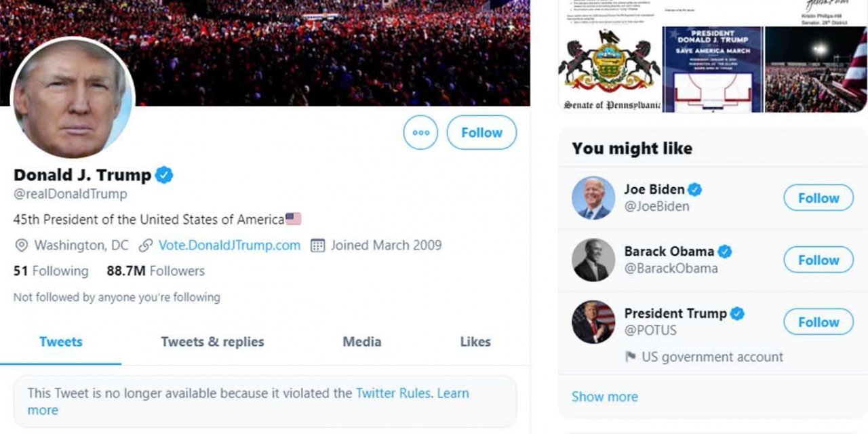Viewport: 868px width, 434px height.
Task: Open the more options (three dots) menu
Action: click(420, 132)
